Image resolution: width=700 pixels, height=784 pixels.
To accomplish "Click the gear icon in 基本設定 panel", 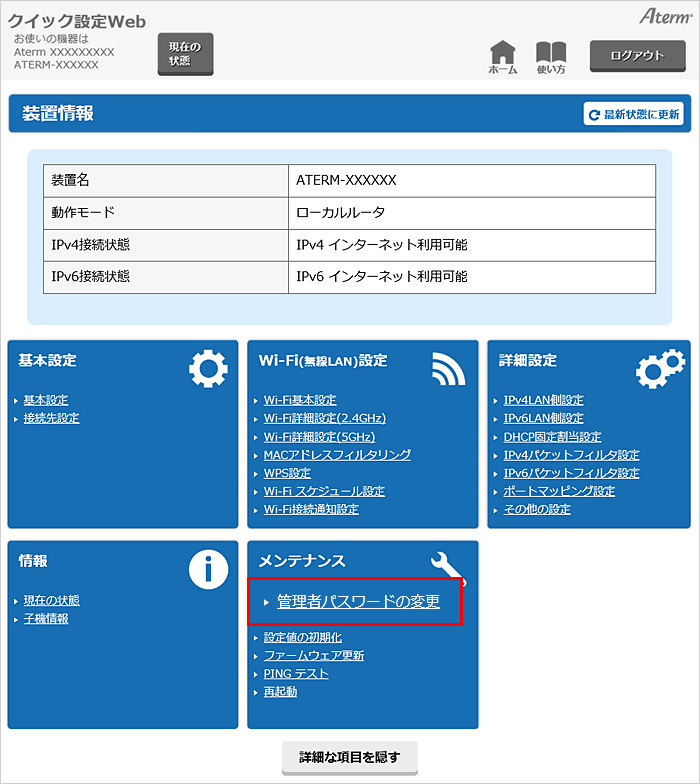I will (x=208, y=370).
